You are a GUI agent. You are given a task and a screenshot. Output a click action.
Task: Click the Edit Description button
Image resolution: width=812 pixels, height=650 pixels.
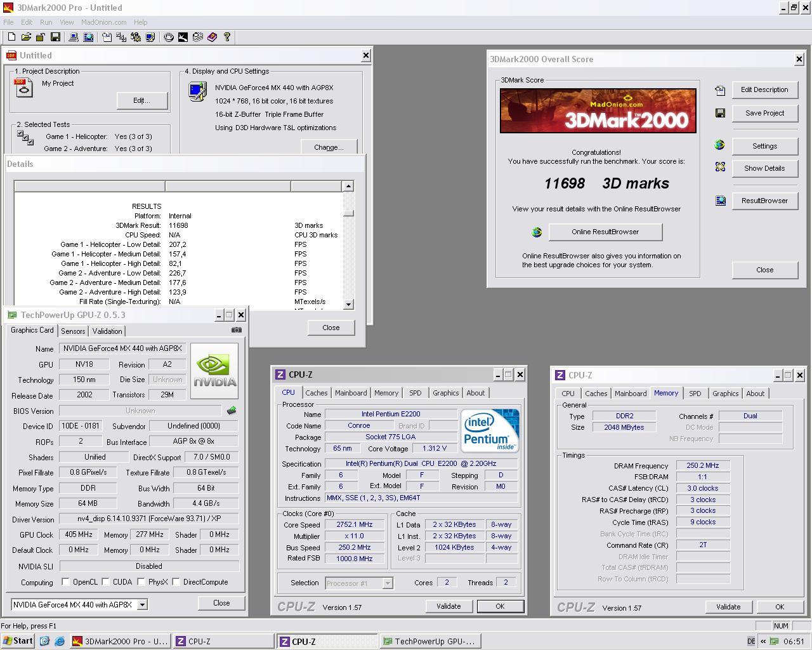tap(764, 90)
